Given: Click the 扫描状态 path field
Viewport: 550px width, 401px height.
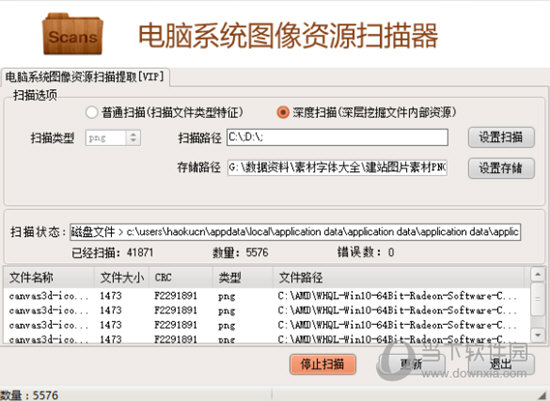Looking at the screenshot, I should (295, 232).
